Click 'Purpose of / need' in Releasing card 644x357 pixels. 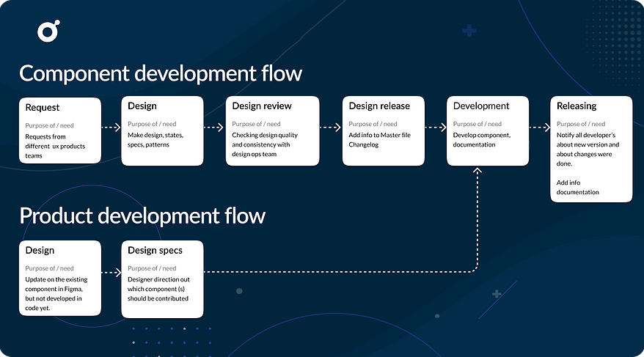pos(581,124)
